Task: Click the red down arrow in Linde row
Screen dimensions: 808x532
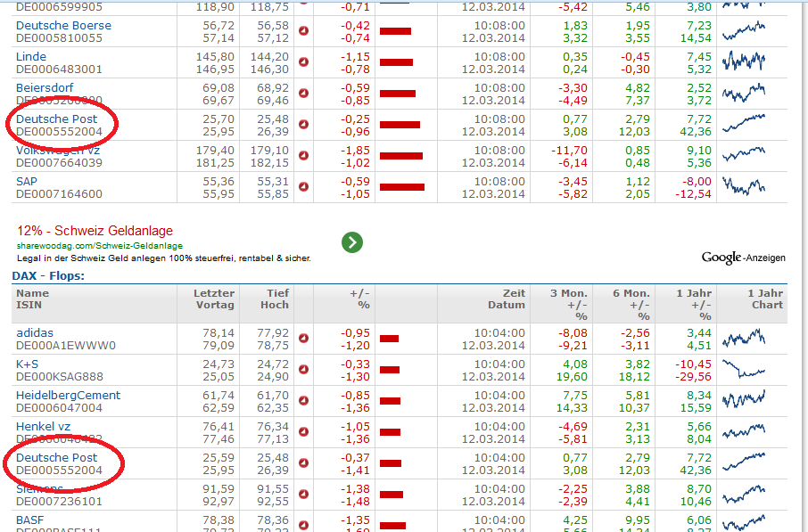Action: click(303, 62)
